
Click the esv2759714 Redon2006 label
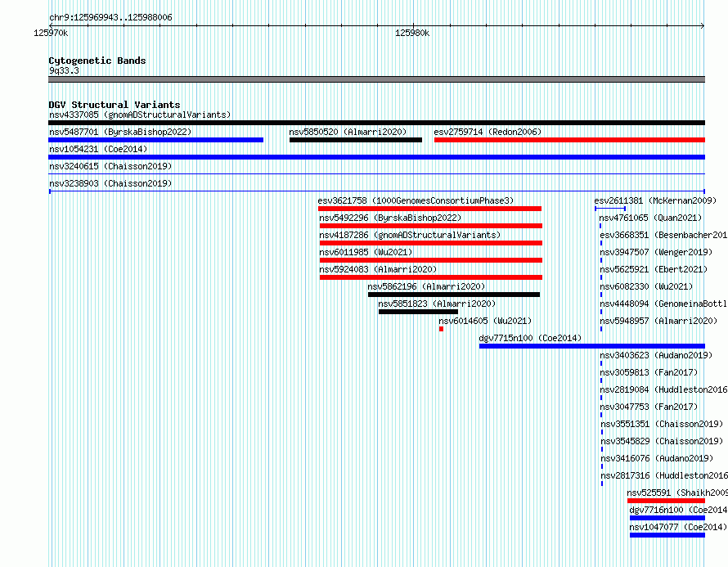[488, 132]
